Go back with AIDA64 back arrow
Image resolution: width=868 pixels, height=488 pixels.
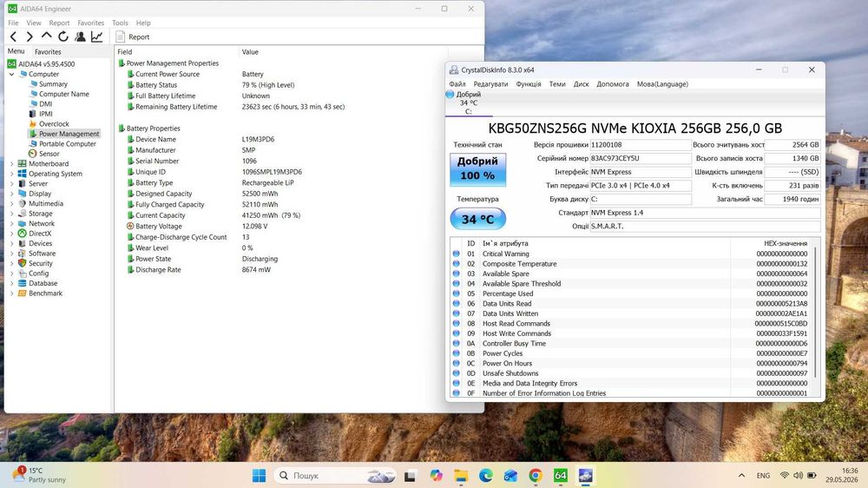pos(13,36)
